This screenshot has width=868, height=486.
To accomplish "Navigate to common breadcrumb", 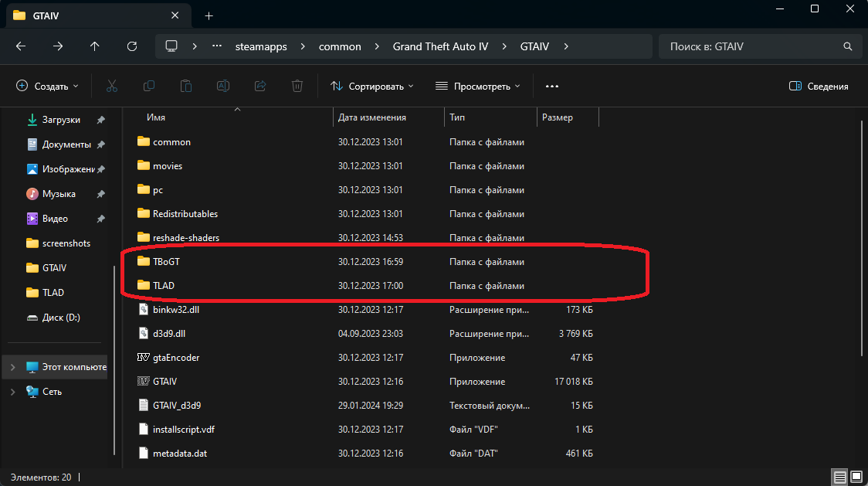I will [340, 46].
